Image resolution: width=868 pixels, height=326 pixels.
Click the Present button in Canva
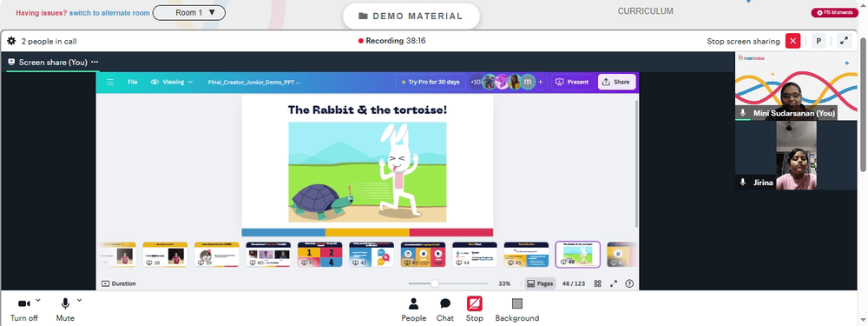tap(572, 82)
